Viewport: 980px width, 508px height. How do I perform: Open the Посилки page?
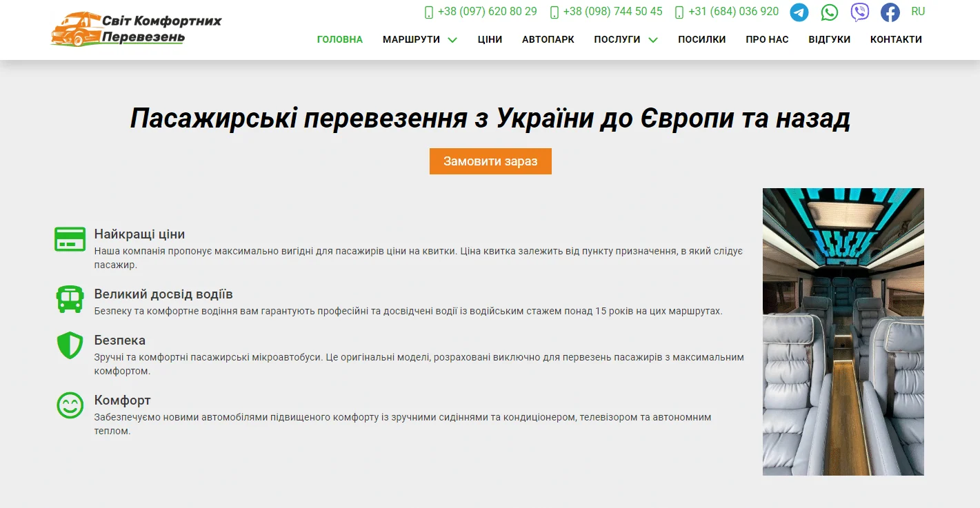point(702,39)
